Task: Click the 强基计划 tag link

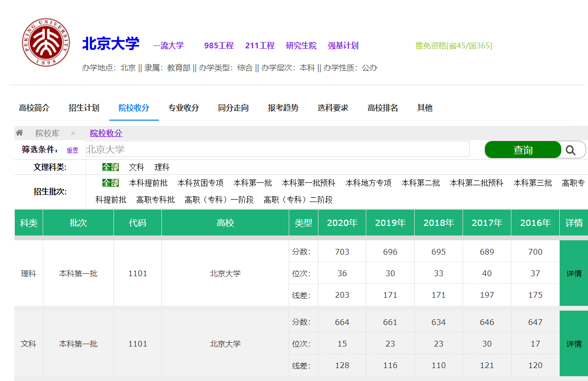Action: tap(343, 46)
